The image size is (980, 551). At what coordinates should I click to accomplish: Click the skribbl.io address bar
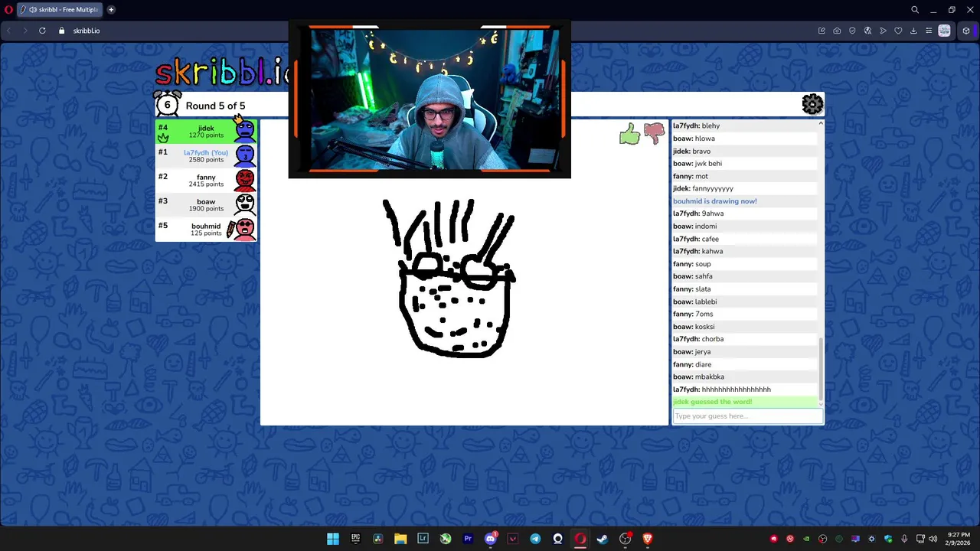pyautogui.click(x=87, y=31)
